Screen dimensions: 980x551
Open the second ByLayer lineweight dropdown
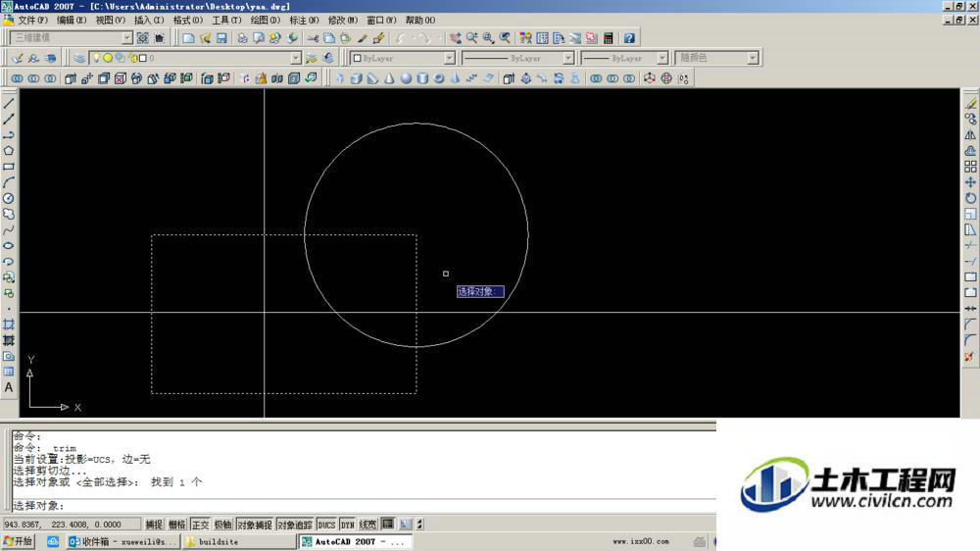[661, 58]
